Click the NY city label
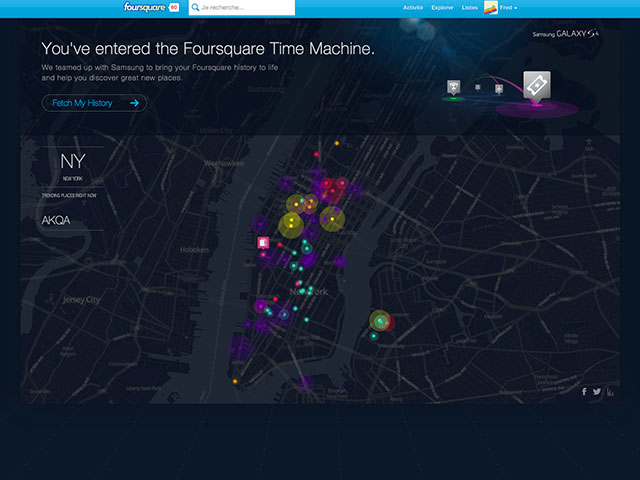640x480 pixels. 73,161
